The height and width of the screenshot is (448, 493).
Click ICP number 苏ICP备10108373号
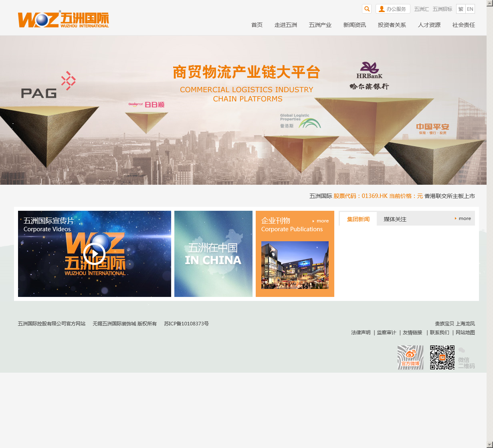click(186, 323)
